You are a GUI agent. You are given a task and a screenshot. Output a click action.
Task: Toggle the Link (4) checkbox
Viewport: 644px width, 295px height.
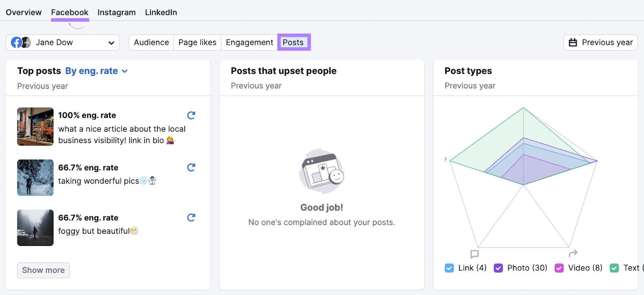click(x=449, y=268)
